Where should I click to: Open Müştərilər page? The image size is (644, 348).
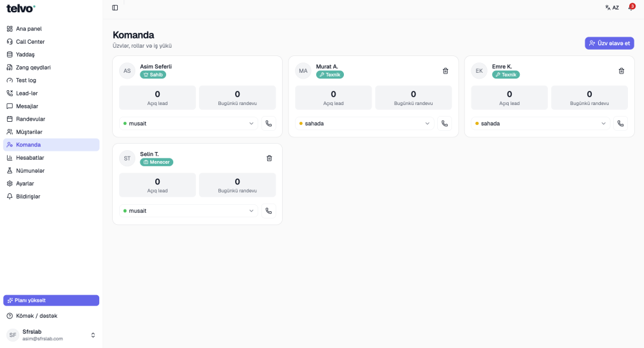52,132
